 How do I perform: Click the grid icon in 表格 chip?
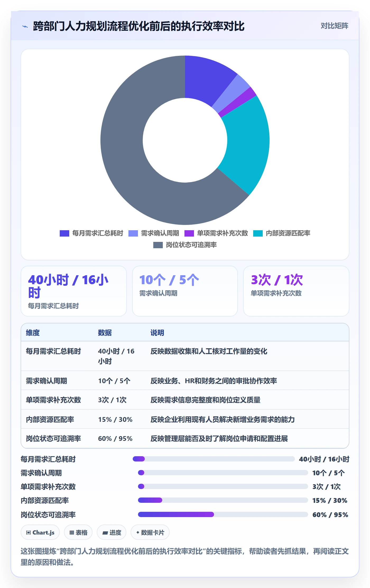pyautogui.click(x=72, y=532)
